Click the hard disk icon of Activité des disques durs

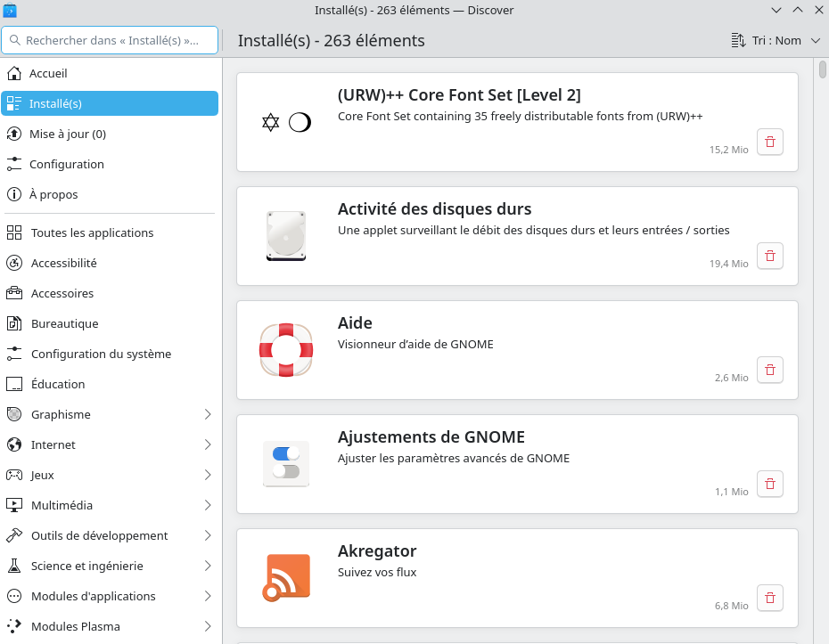tap(286, 236)
